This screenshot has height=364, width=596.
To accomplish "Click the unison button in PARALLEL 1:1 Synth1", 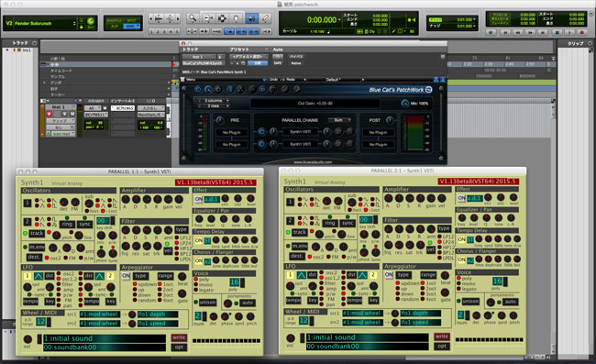I will point(207,303).
